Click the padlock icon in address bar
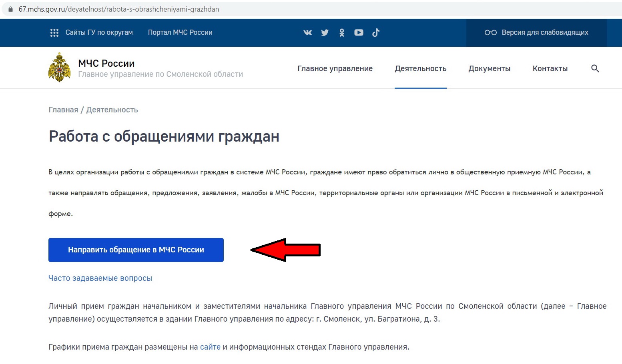 [x=10, y=9]
